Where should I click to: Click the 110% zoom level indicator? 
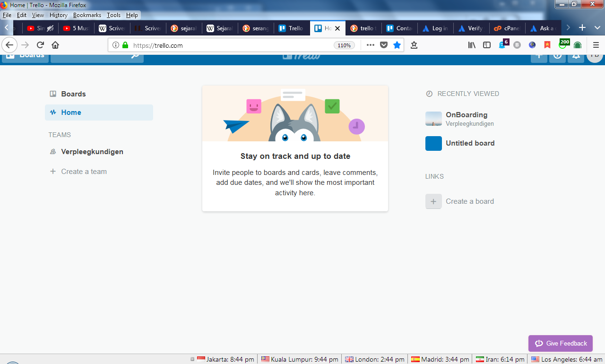[x=344, y=45]
